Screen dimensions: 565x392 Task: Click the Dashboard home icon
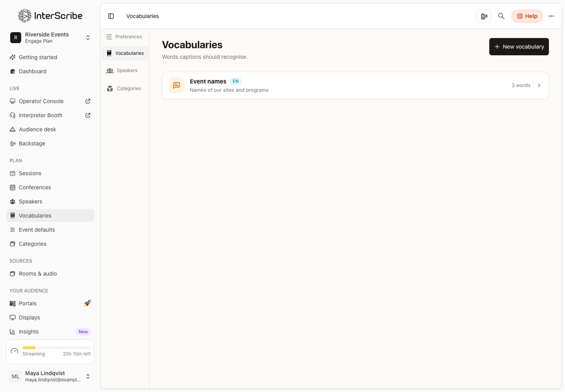(x=13, y=71)
